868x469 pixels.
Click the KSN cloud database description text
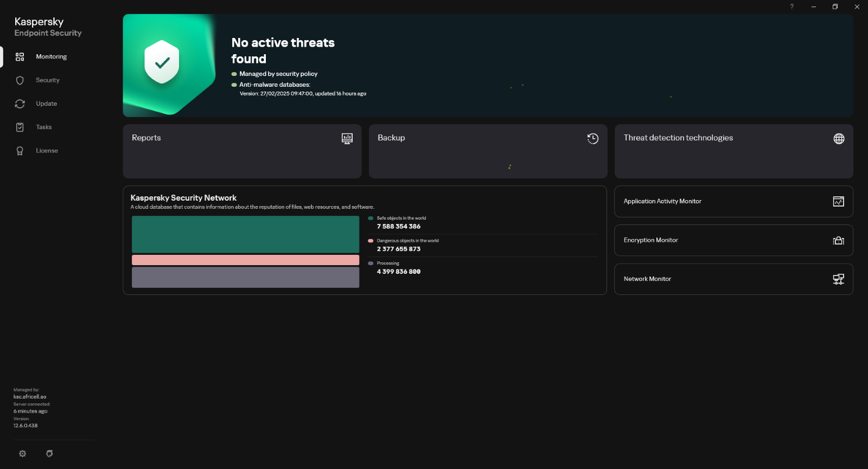[x=252, y=207]
